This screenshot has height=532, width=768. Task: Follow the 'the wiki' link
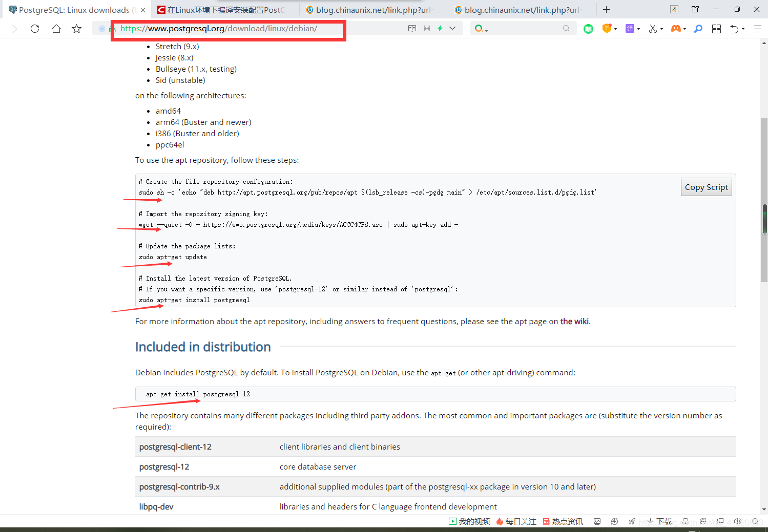pyautogui.click(x=574, y=322)
